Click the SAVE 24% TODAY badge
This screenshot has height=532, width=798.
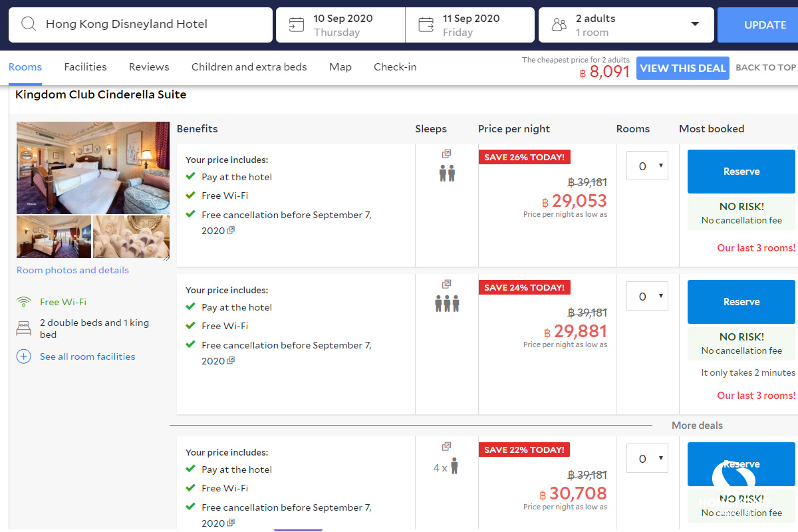pyautogui.click(x=524, y=287)
